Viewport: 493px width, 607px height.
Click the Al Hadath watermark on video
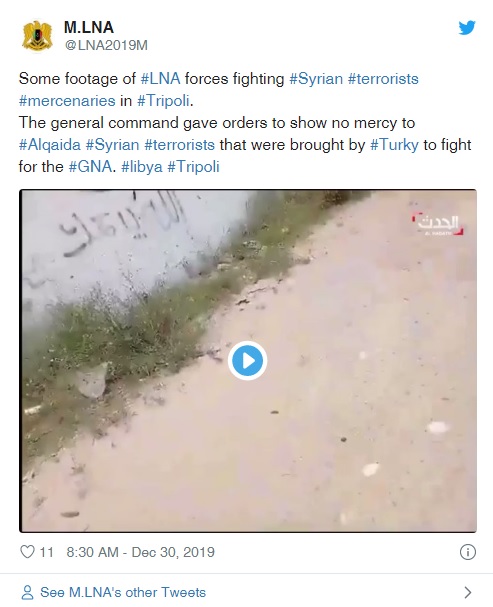(x=438, y=225)
